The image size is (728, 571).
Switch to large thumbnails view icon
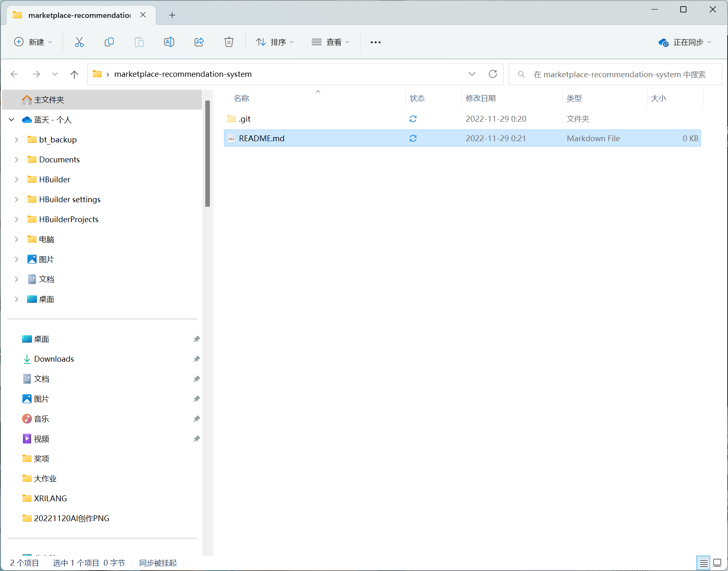pyautogui.click(x=717, y=563)
